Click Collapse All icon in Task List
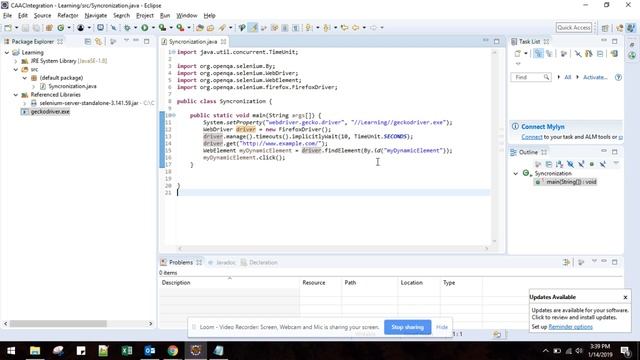Image resolution: width=640 pixels, height=360 pixels. tap(600, 53)
